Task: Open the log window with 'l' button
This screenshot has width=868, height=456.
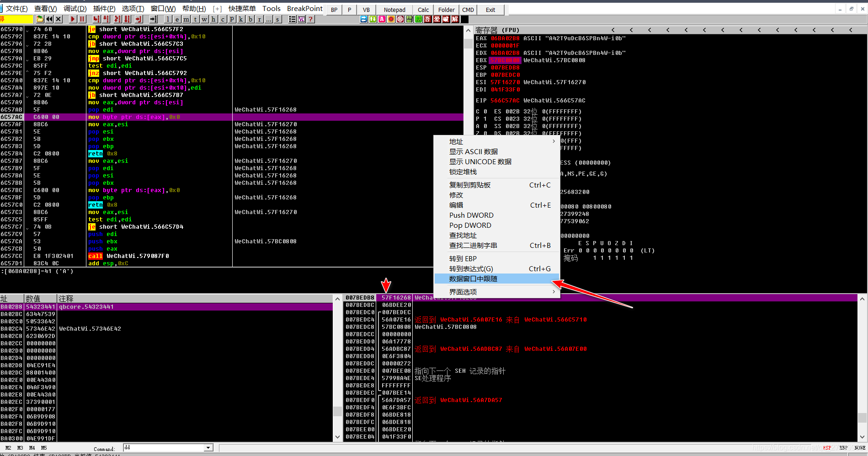Action: coord(168,19)
